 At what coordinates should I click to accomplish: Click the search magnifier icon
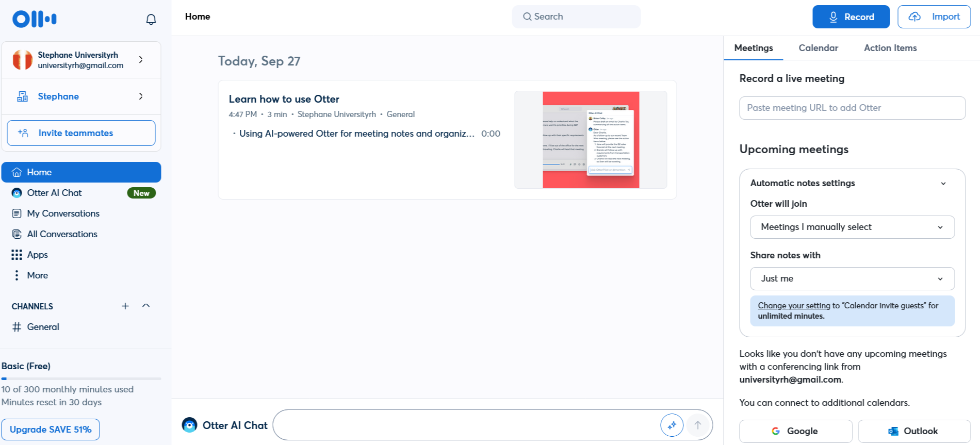click(527, 17)
